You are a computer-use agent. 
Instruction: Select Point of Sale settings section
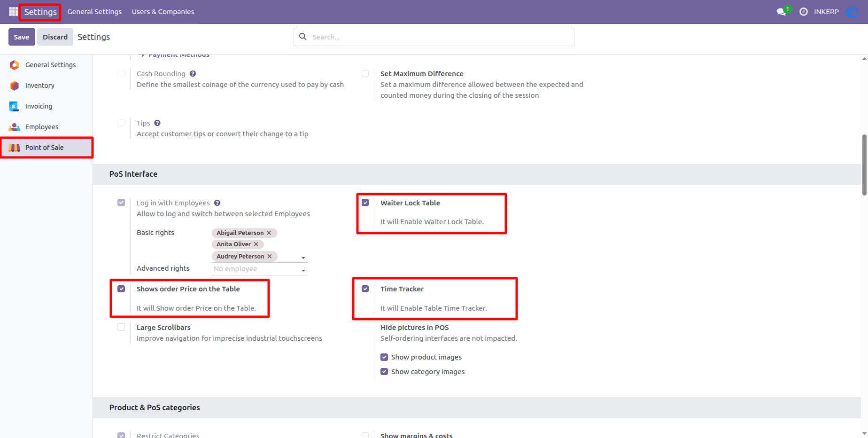[46, 148]
